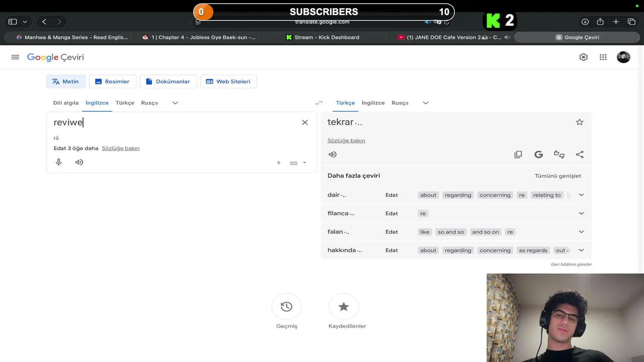Search the translation on Google

[539, 154]
